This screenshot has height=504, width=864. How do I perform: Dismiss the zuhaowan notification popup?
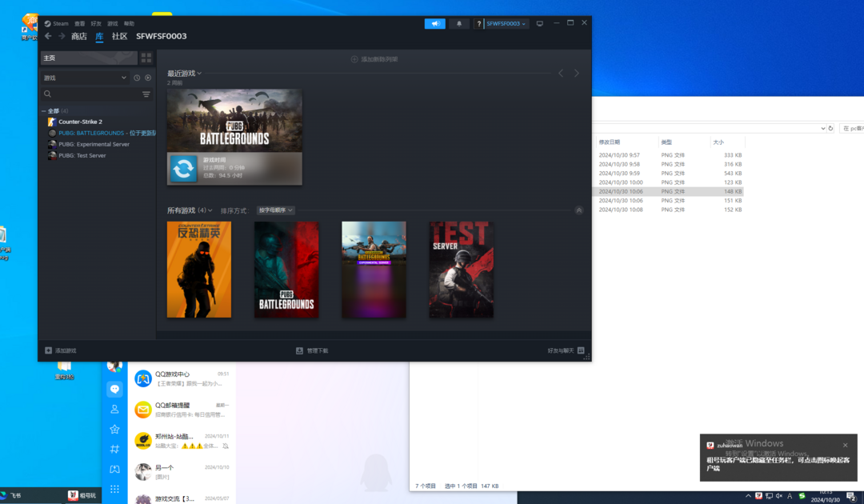pos(846,445)
